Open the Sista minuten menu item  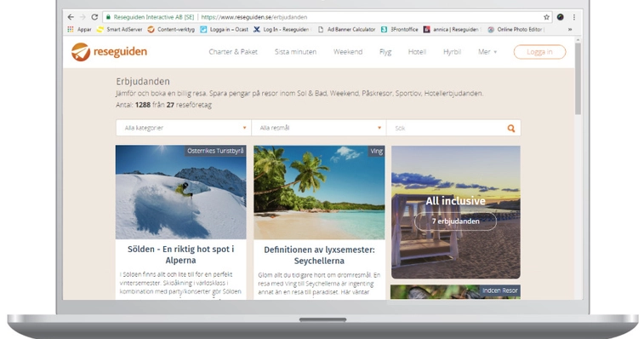pos(295,52)
